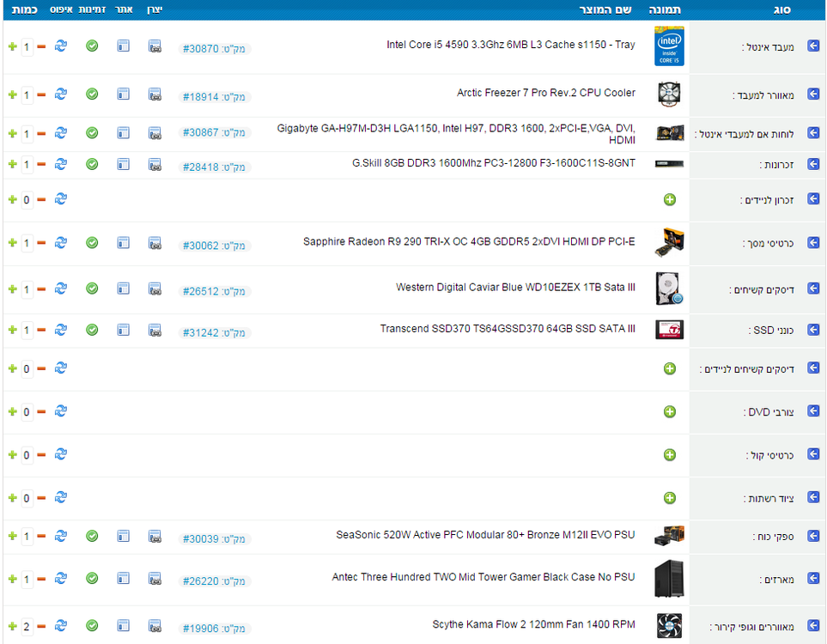This screenshot has width=827, height=644.
Task: Open site page icon for Arctic Freezer cooler
Action: [x=123, y=94]
